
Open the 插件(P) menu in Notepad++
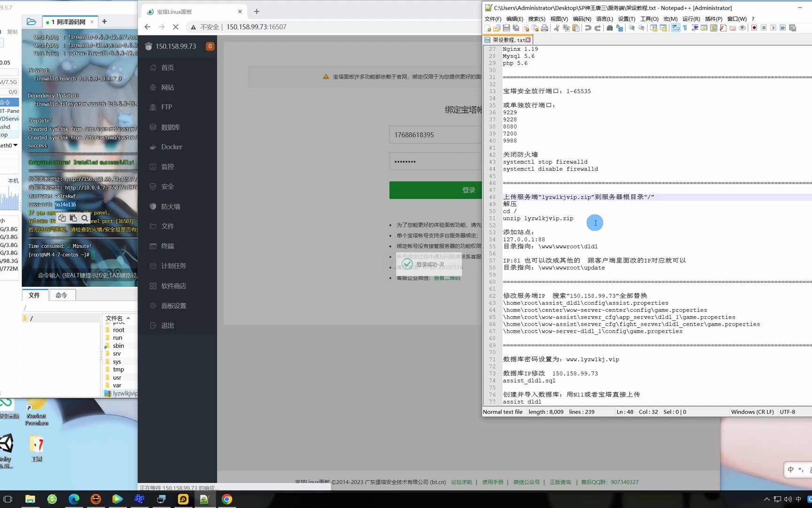click(x=713, y=19)
